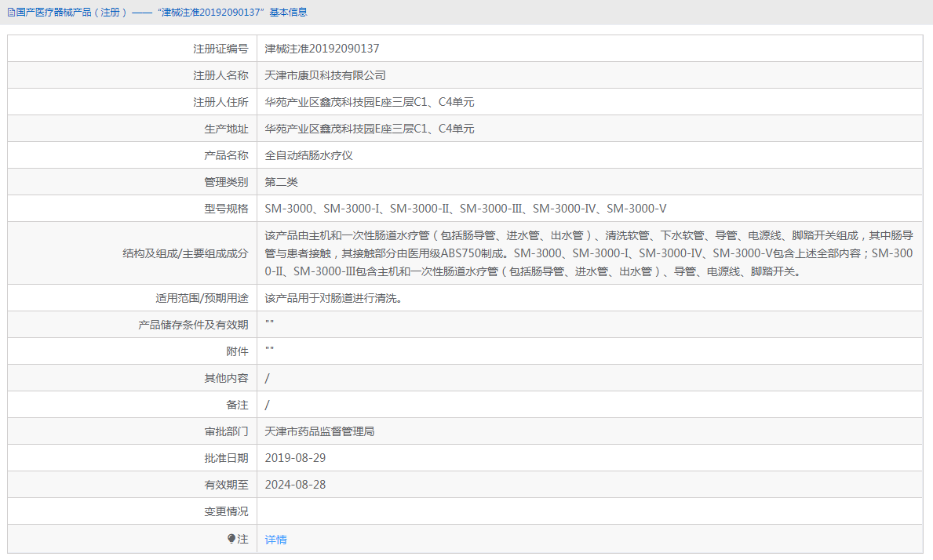Image resolution: width=933 pixels, height=560 pixels.
Task: Select product name 全自动结肠水疗仪
Action: (309, 155)
